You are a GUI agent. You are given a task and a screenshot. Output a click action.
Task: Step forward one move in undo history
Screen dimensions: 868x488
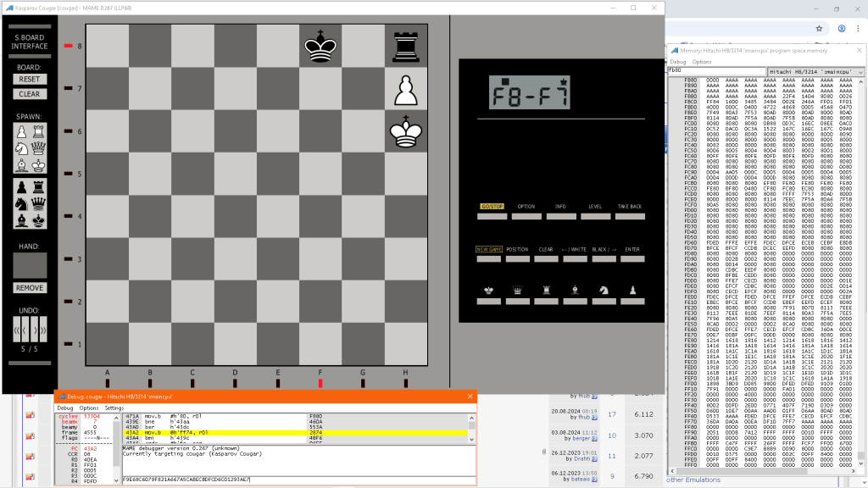(34, 330)
